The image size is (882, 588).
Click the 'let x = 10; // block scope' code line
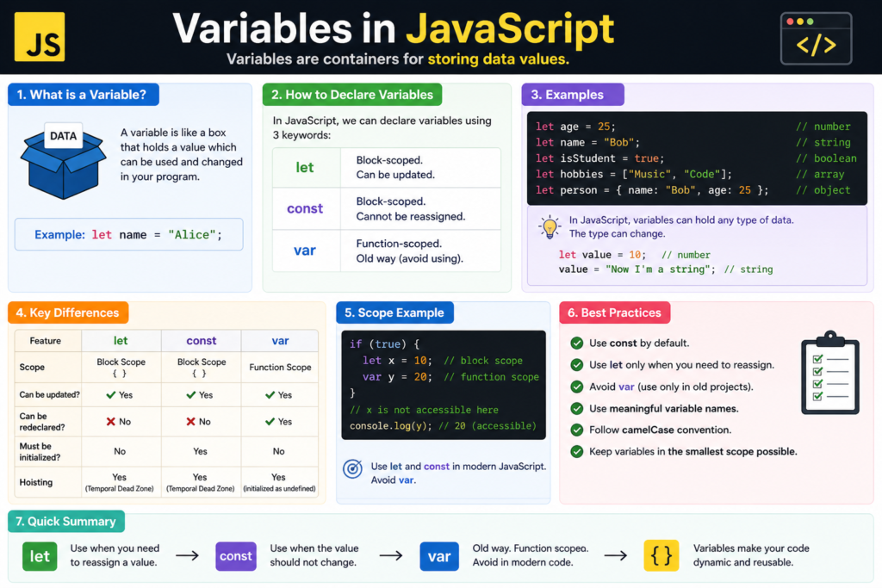coord(442,361)
